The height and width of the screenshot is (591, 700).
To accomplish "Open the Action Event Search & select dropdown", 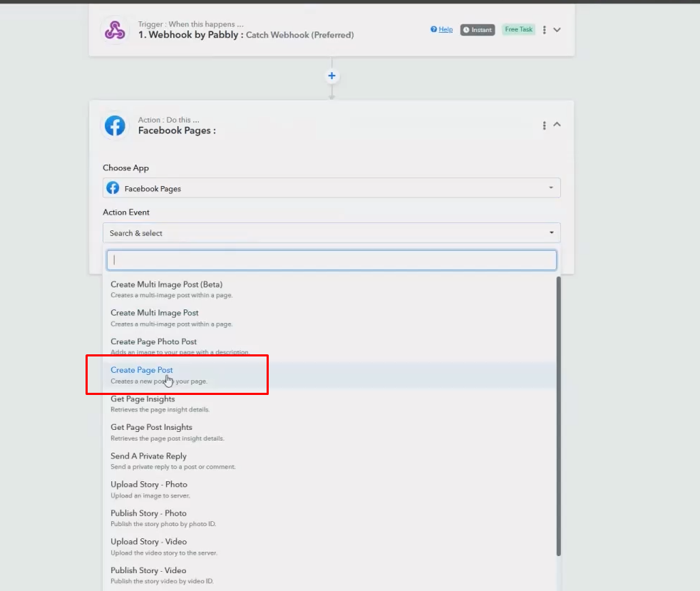I will point(331,233).
